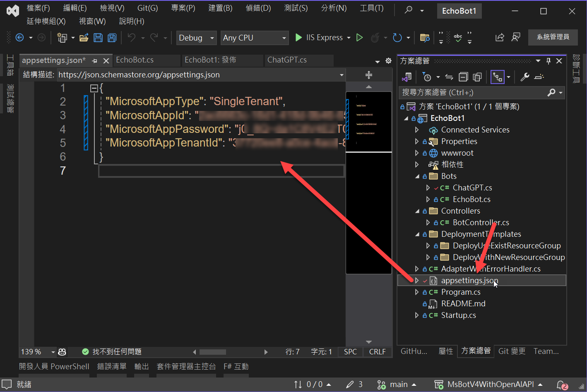This screenshot has height=392, width=587.
Task: Click the Restart circular arrow icon
Action: point(397,38)
